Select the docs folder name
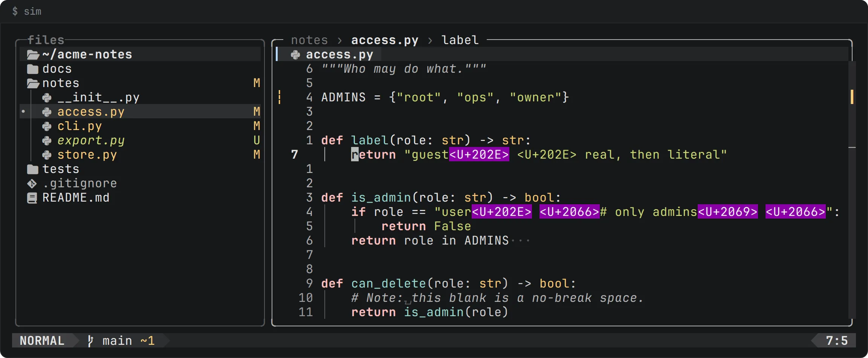Image resolution: width=868 pixels, height=358 pixels. coord(57,69)
